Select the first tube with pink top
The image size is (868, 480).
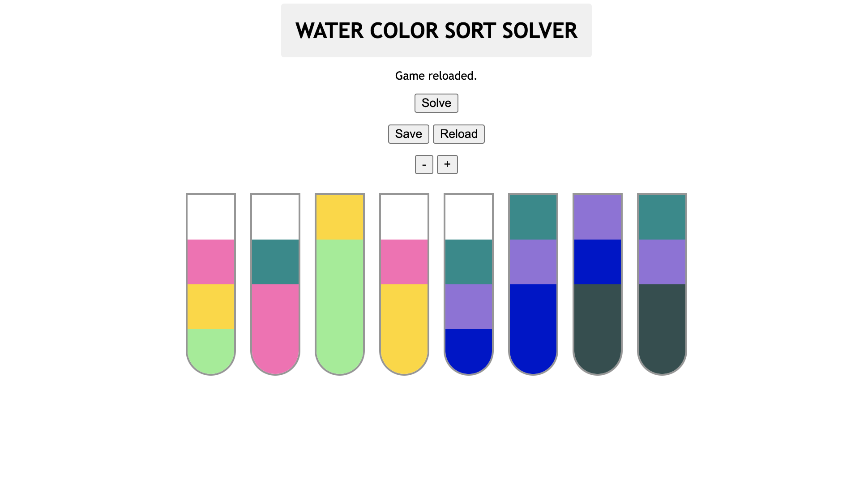pyautogui.click(x=211, y=284)
